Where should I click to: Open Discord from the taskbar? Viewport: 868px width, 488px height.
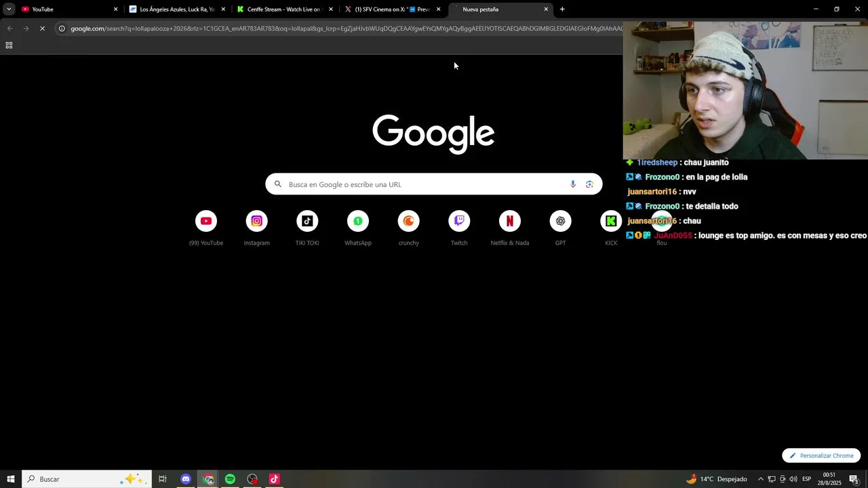[186, 479]
